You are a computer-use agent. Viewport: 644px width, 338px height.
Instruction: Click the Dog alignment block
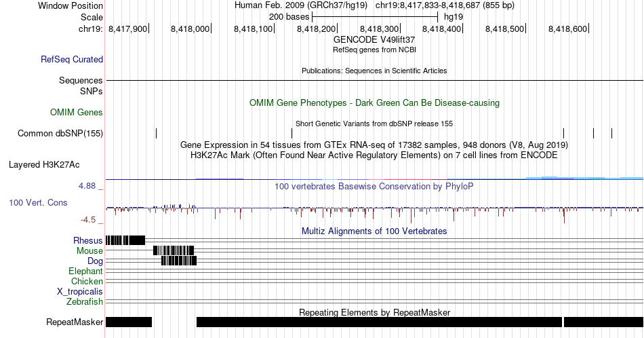[179, 261]
